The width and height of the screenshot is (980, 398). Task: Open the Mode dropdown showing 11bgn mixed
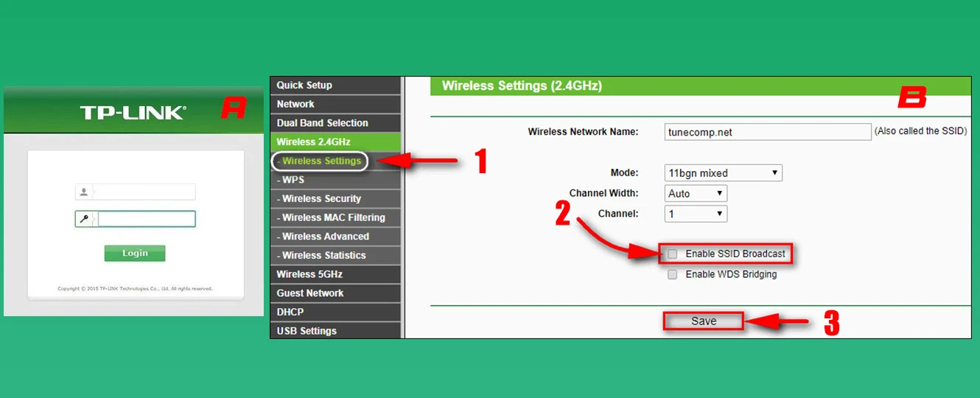723,173
